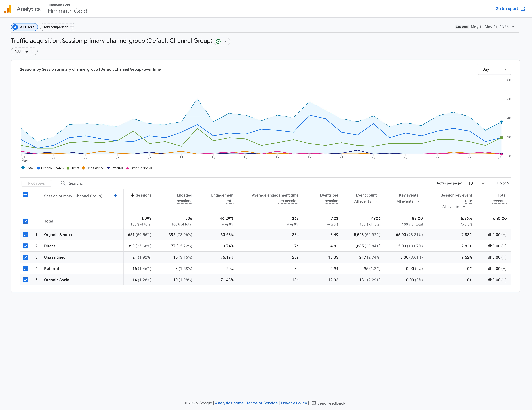This screenshot has width=532, height=410.
Task: Click the All Users segment avatar icon
Action: [x=15, y=27]
